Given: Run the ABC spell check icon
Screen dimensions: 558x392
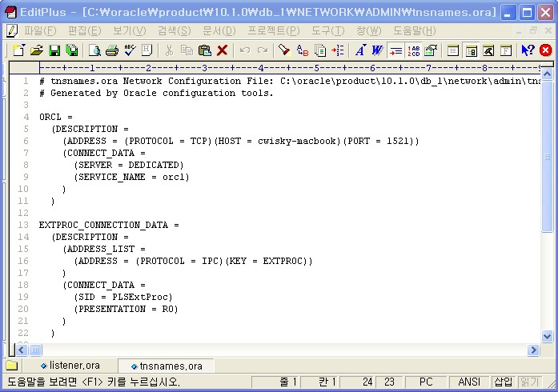Looking at the screenshot, I should pos(130,50).
